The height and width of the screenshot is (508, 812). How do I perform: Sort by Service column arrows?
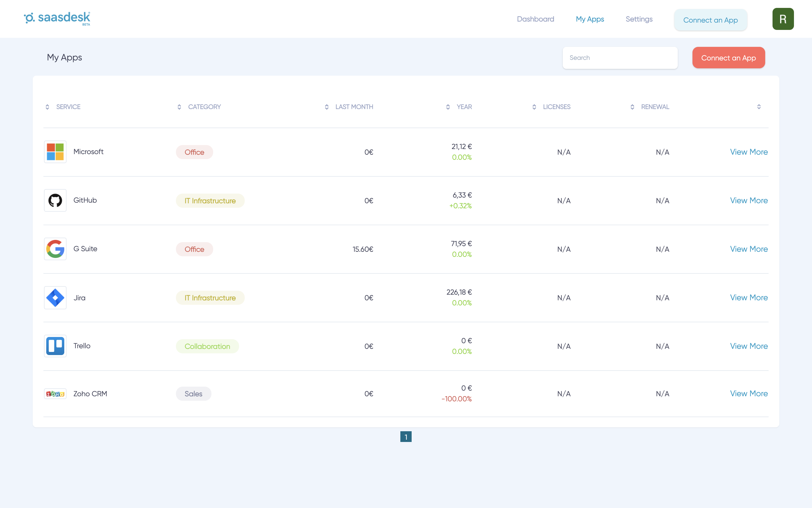47,107
